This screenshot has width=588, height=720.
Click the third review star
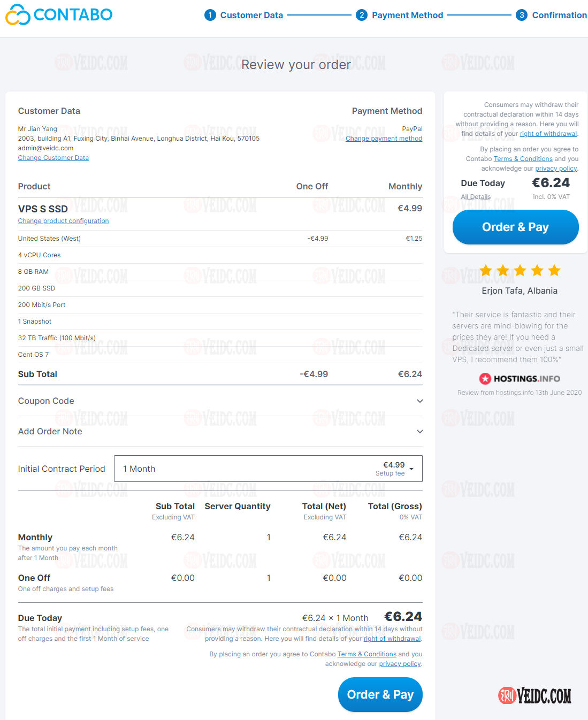520,271
